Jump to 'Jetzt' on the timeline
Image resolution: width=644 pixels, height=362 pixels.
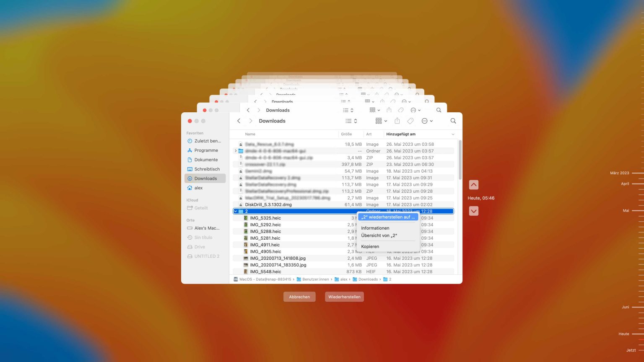[631, 350]
